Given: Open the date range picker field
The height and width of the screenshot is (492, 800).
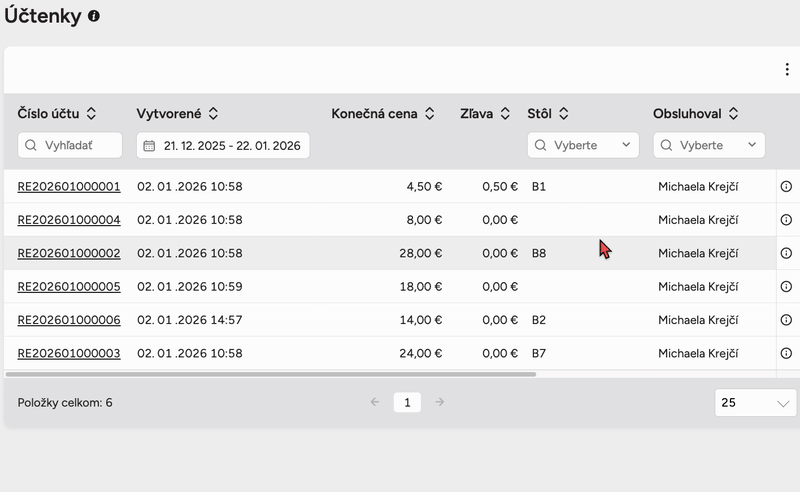Looking at the screenshot, I should 223,145.
